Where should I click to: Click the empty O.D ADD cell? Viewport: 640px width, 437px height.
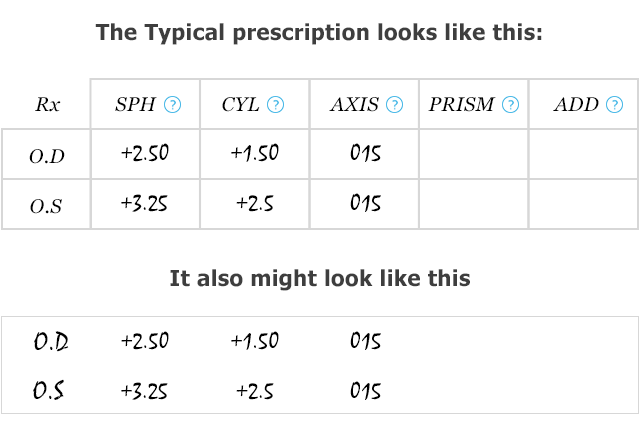click(x=583, y=154)
